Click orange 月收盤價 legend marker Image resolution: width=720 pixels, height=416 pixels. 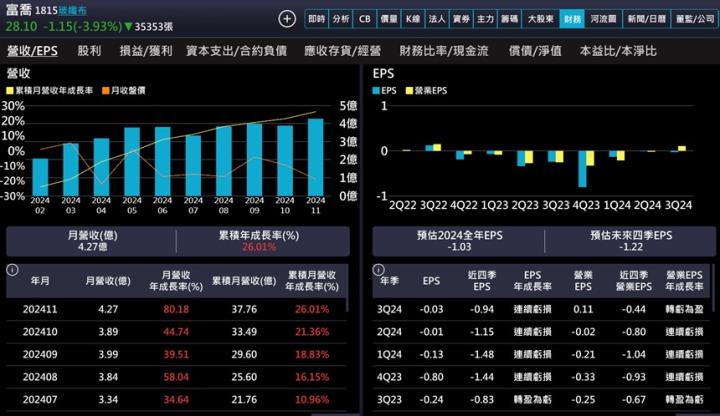(106, 90)
